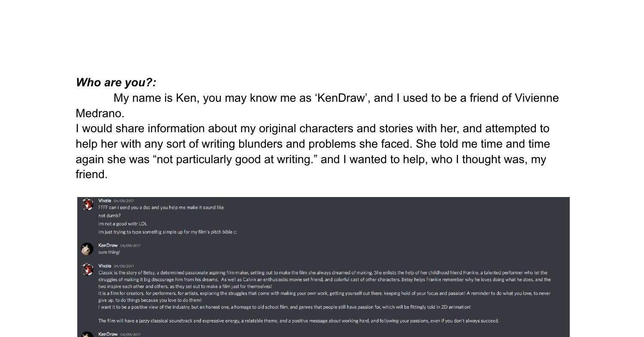This screenshot has width=644, height=337.
Task: Click the timestamp beside Vivzie above 'Classic is the story'
Action: click(124, 266)
